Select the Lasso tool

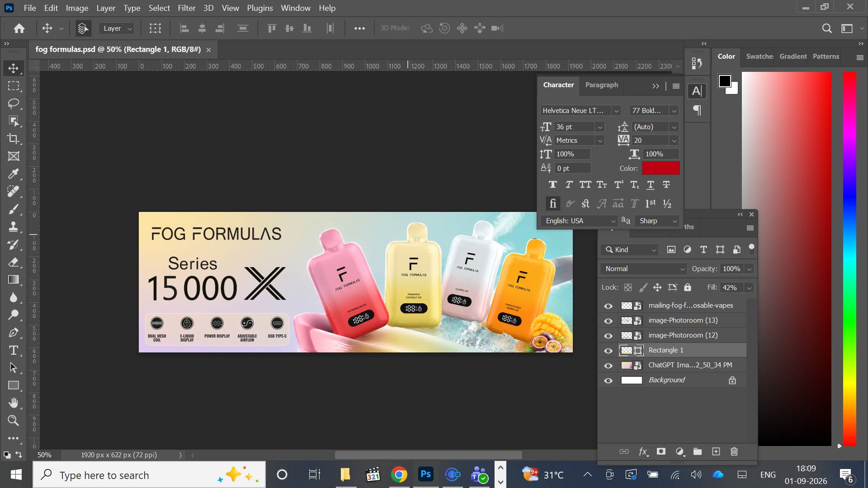point(14,103)
